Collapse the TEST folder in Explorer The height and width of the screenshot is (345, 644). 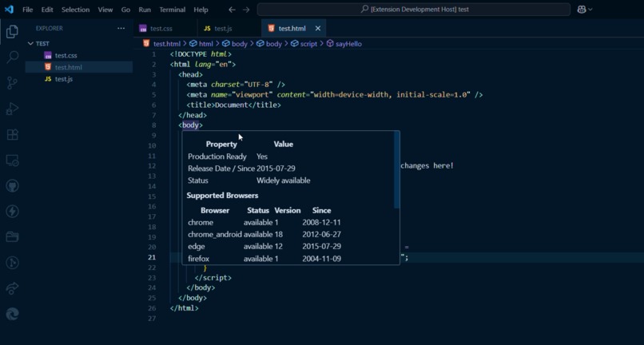79,44
